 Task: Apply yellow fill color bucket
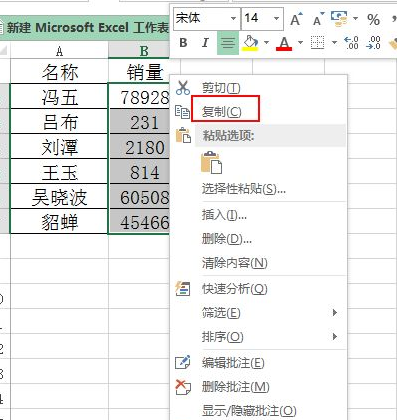click(x=251, y=43)
